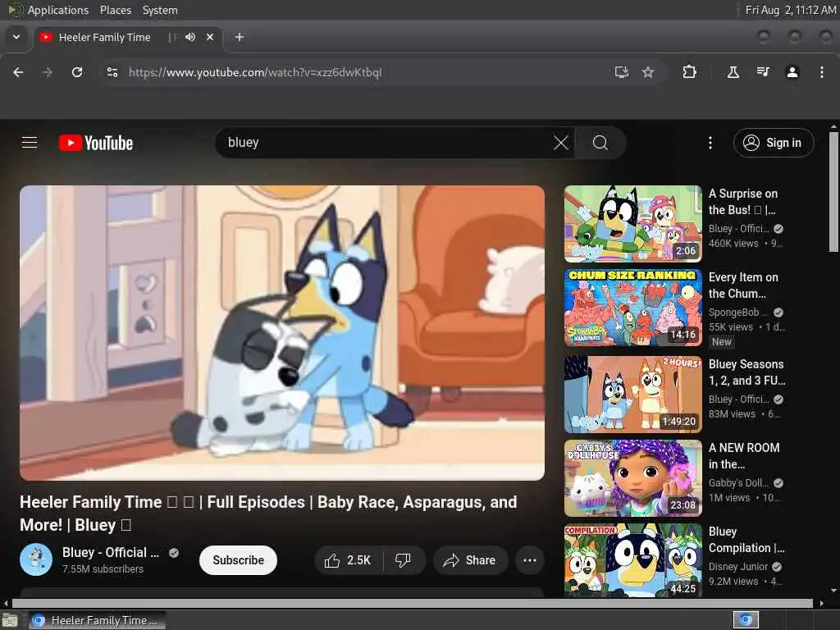This screenshot has height=630, width=840.
Task: Click the Sign in button
Action: 774,143
